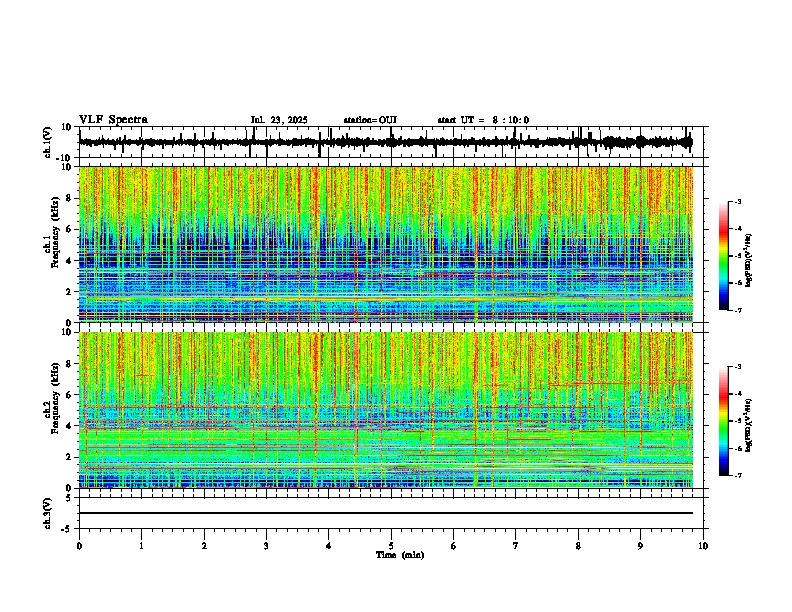
Task: Click the flat ch.3 voltage line
Action: tap(386, 513)
